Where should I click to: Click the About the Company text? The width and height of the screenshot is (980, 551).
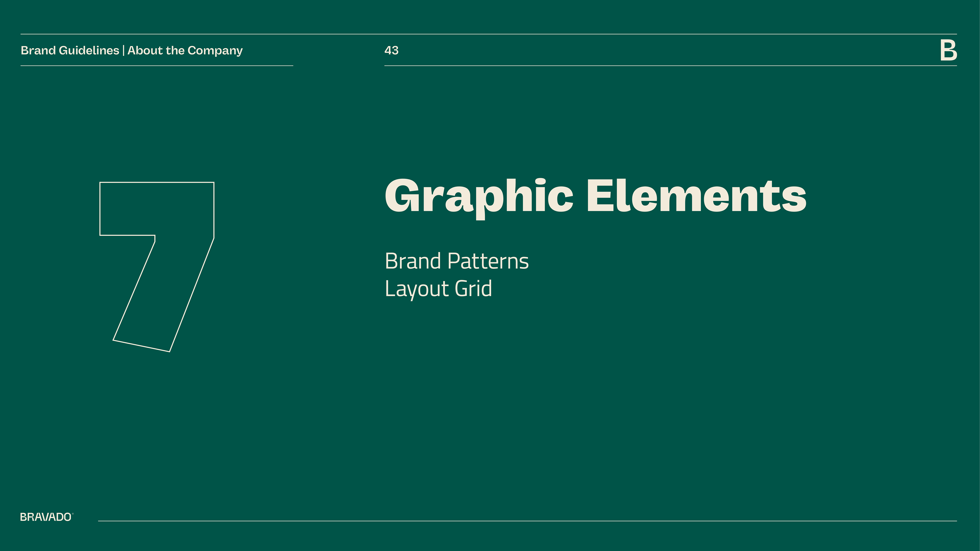[x=185, y=50]
